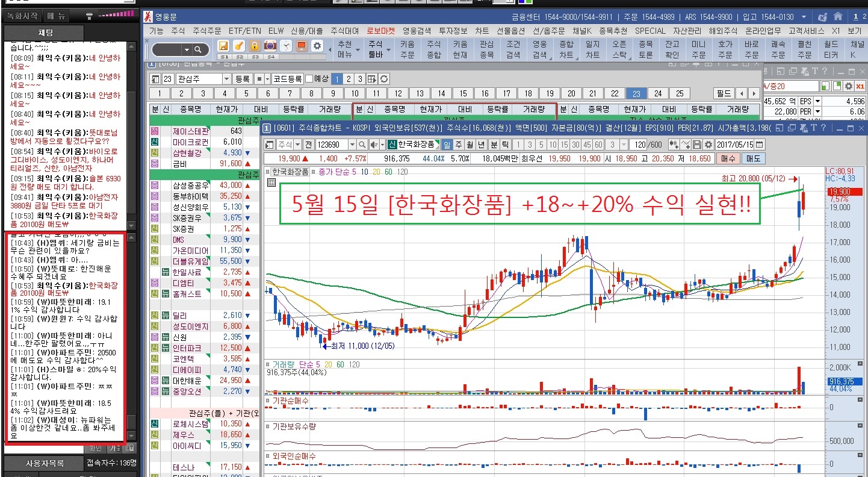Click the help question mark on chart window
Image resolution: width=868 pixels, height=477 pixels.
pos(824,128)
